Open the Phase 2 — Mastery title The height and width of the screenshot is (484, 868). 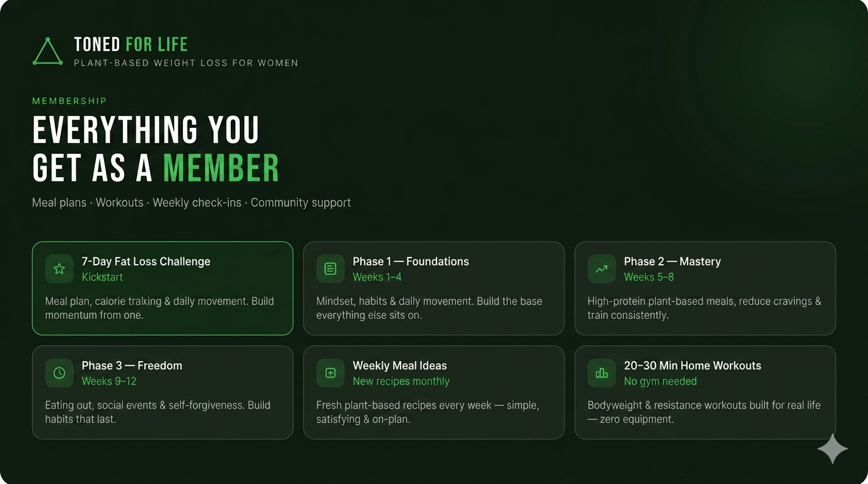672,262
